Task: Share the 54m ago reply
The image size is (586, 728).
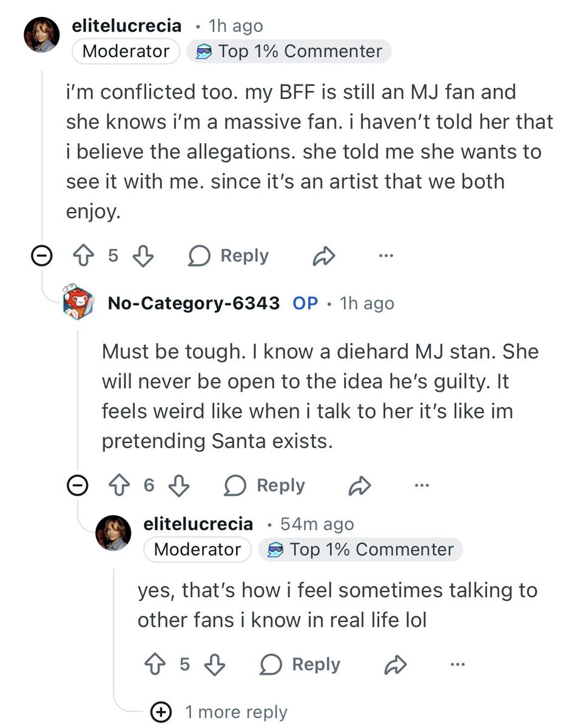Action: point(395,665)
